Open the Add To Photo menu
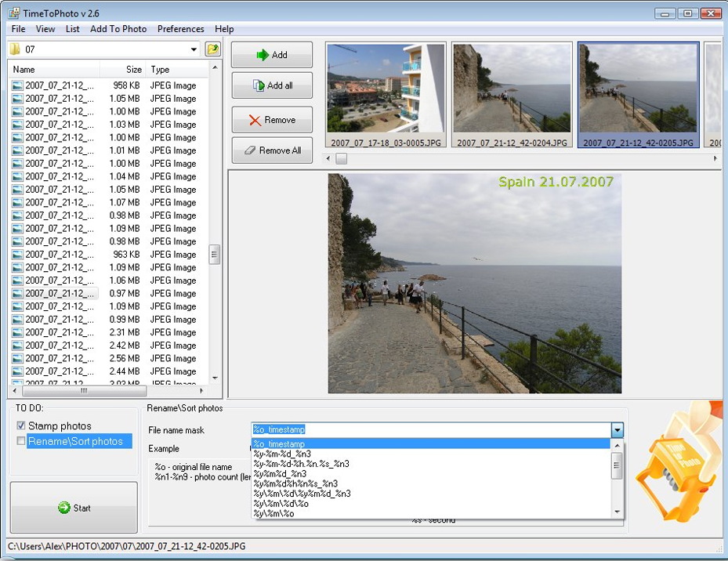Image resolution: width=728 pixels, height=561 pixels. pos(118,29)
